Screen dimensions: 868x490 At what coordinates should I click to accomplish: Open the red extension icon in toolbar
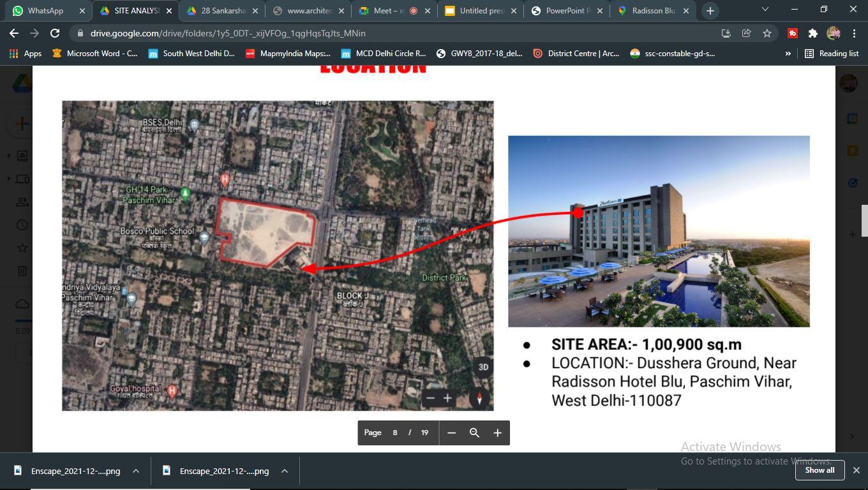[792, 33]
